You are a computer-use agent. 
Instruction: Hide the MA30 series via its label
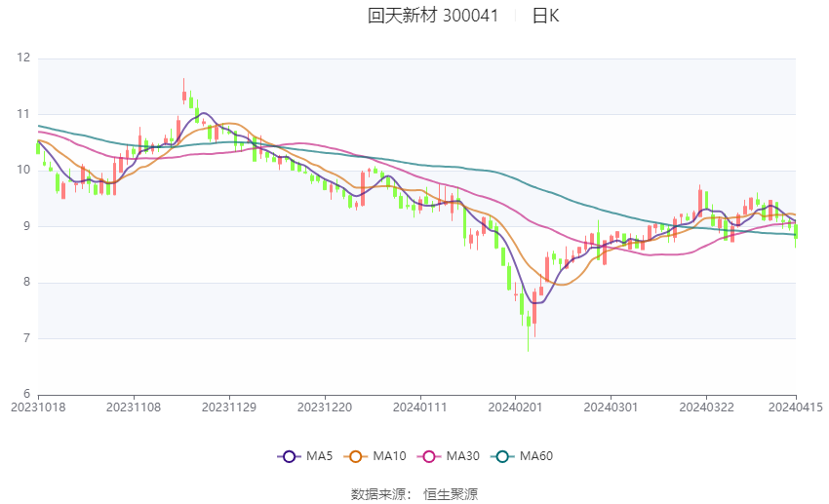click(x=462, y=456)
